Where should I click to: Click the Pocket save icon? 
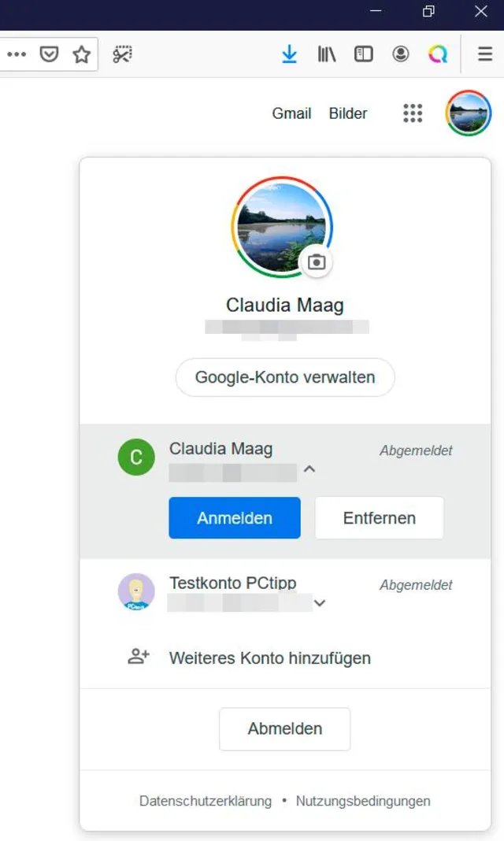click(50, 54)
